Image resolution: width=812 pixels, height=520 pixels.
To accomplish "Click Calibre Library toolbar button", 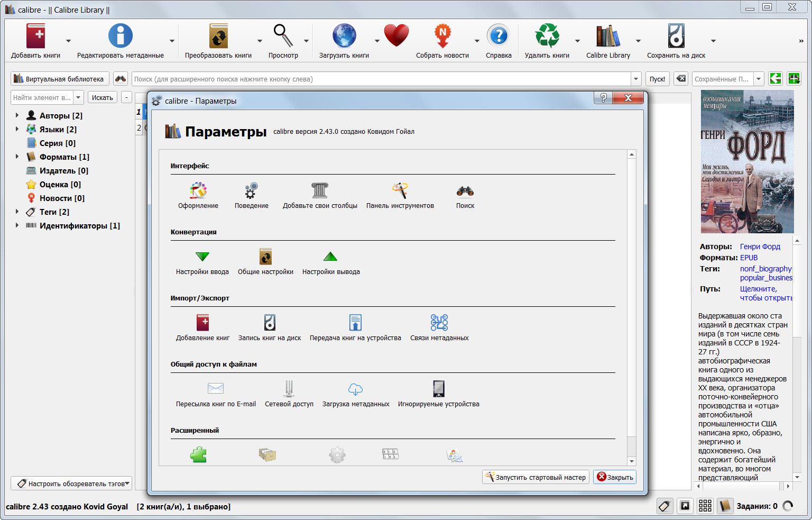I will click(608, 41).
